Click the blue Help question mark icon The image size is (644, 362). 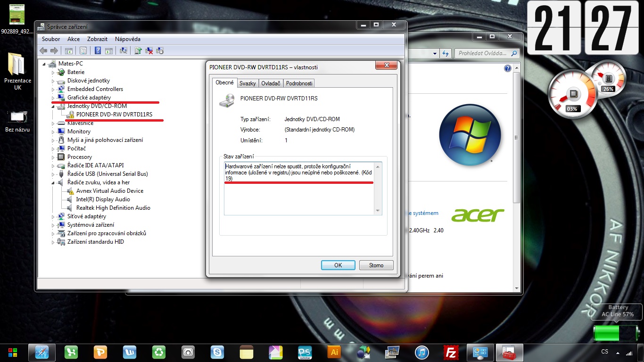98,50
